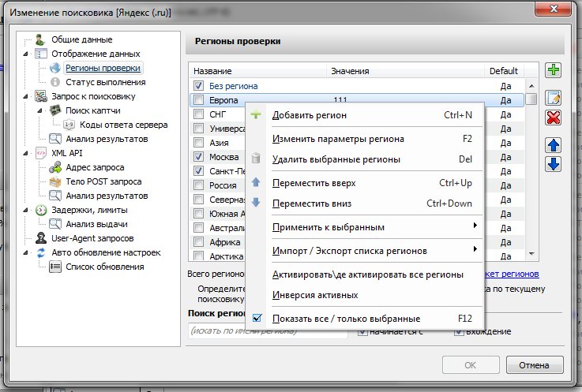Click the red X delete region icon
The image size is (582, 392).
(x=554, y=118)
